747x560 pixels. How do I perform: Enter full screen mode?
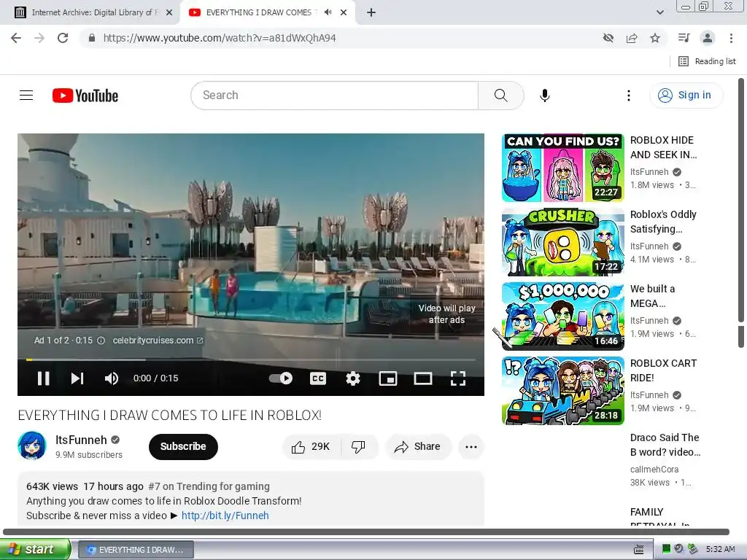pyautogui.click(x=458, y=378)
